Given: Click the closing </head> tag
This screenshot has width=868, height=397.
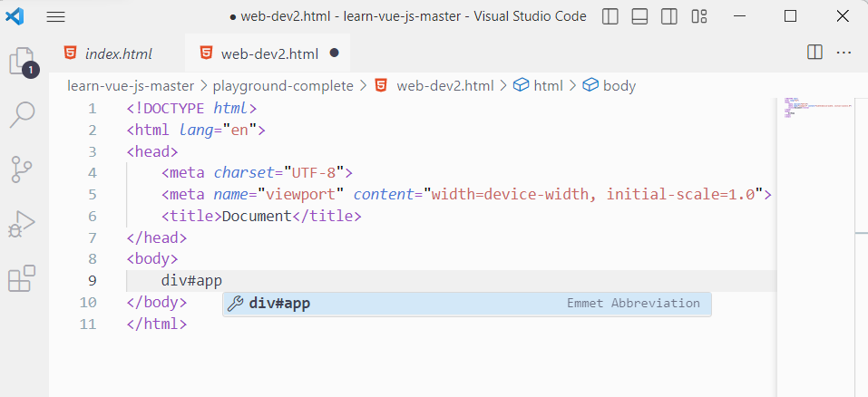Looking at the screenshot, I should pos(157,237).
